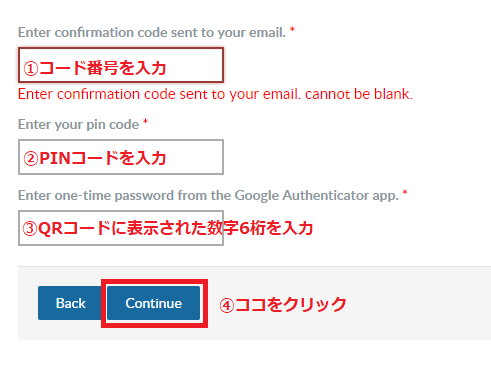The width and height of the screenshot is (491, 366).
Task: Click the asterisk after Google Authenticator app label
Action: point(405,193)
